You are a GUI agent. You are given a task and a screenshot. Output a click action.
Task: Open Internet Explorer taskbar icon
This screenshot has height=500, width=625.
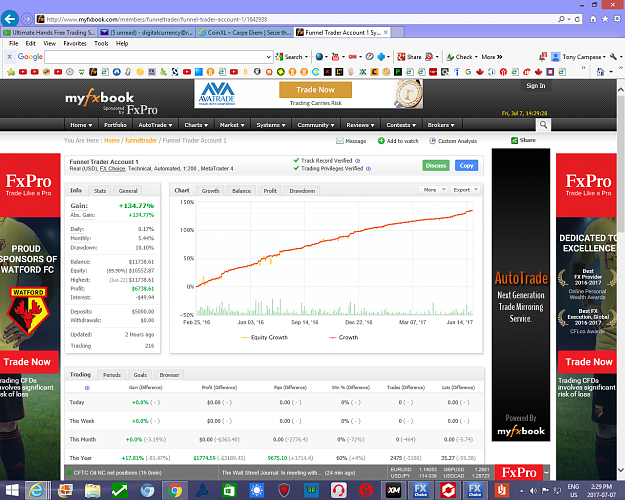[36, 490]
